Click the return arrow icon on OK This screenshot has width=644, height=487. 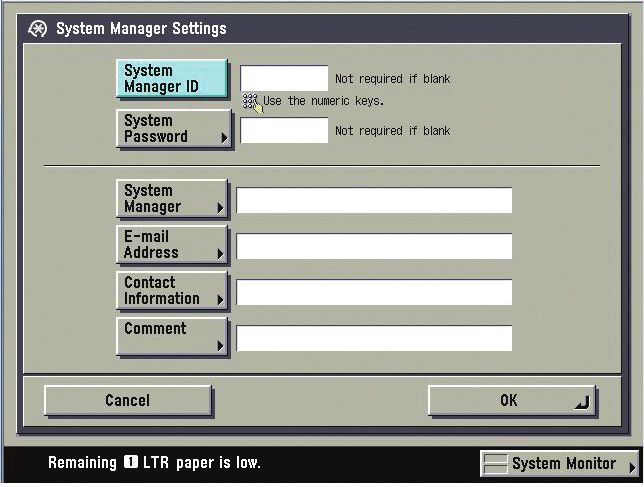pos(582,403)
